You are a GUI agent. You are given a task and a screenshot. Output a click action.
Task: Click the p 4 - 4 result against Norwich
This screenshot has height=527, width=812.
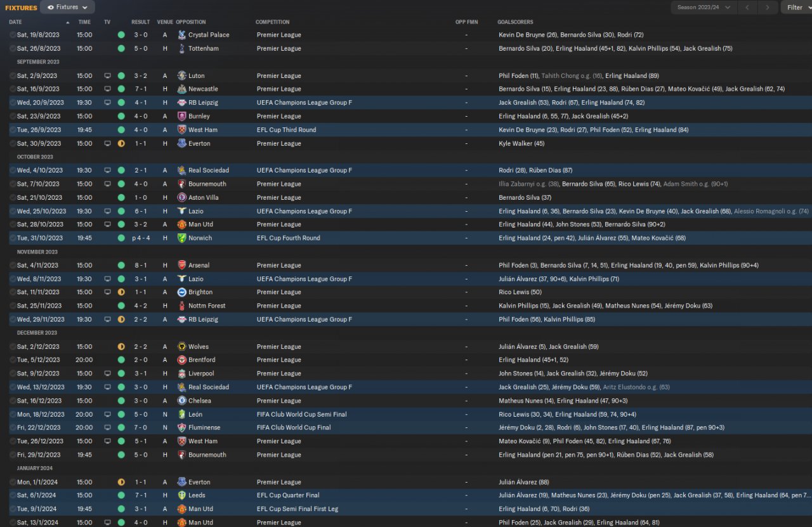[140, 238]
